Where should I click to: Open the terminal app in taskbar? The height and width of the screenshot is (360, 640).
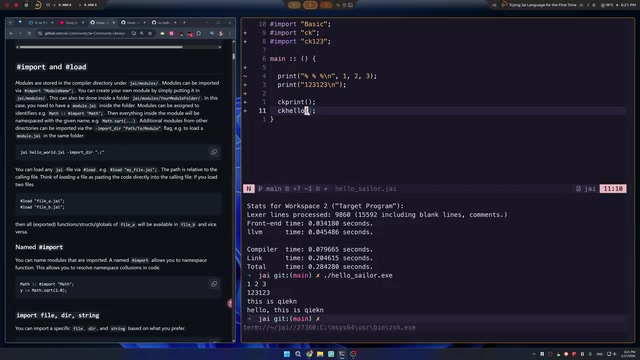(x=342, y=354)
